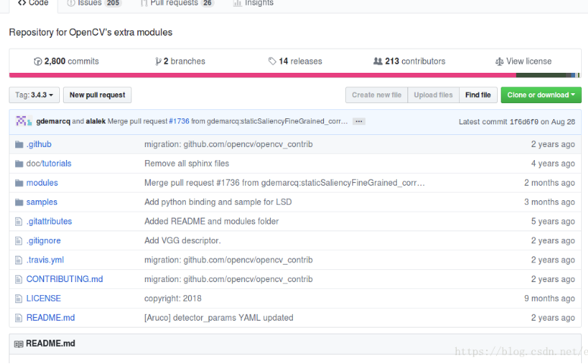
Task: Open the .travis.yml file link
Action: (45, 260)
